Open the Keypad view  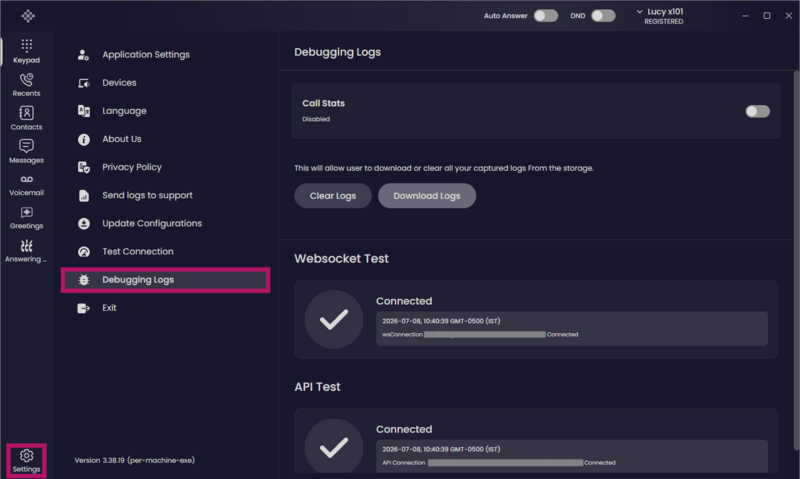click(27, 51)
